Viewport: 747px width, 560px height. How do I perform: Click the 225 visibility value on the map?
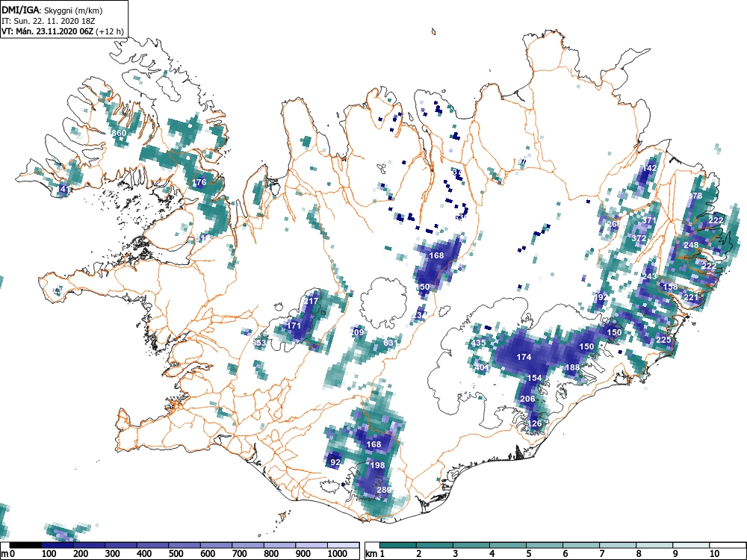(663, 340)
